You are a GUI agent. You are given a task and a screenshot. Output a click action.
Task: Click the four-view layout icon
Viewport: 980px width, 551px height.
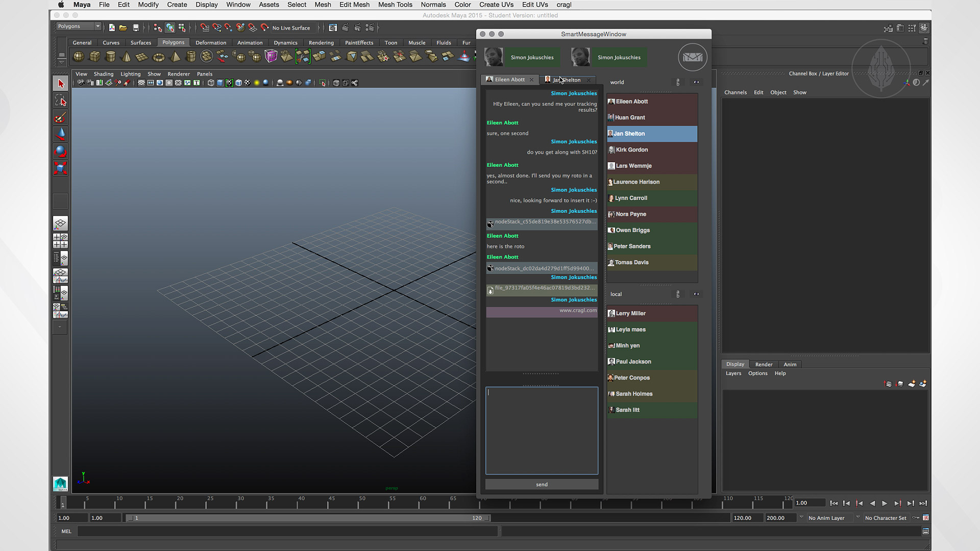(x=60, y=240)
